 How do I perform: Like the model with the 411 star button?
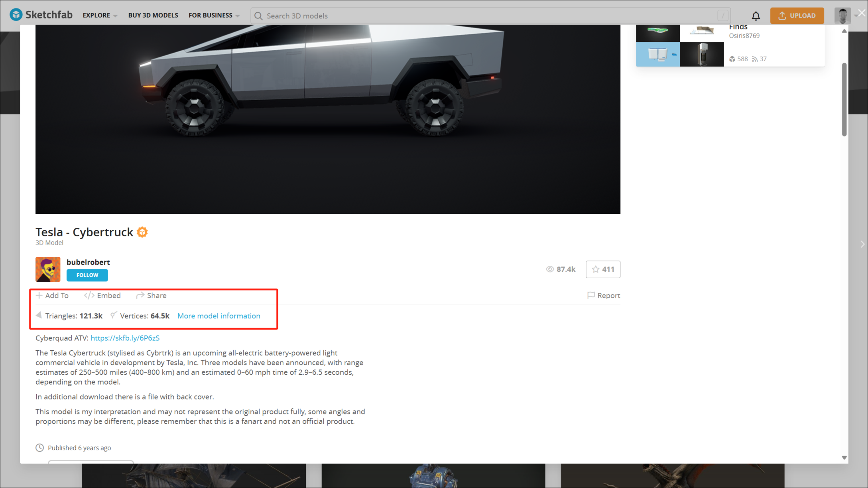603,269
